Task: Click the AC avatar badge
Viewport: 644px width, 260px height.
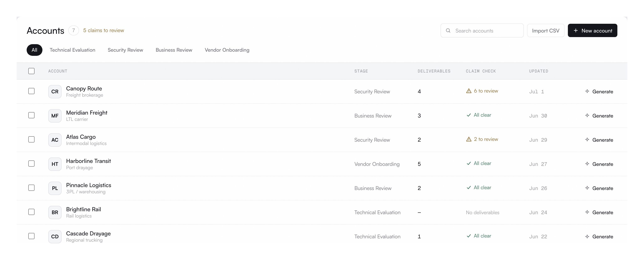Action: pos(55,140)
